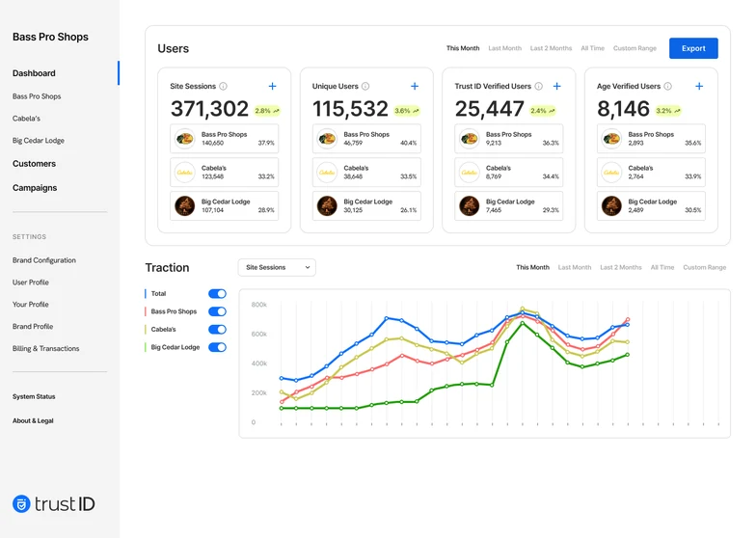Click the blue Total legend color bar
Screen dimensions: 756x538
[145, 293]
